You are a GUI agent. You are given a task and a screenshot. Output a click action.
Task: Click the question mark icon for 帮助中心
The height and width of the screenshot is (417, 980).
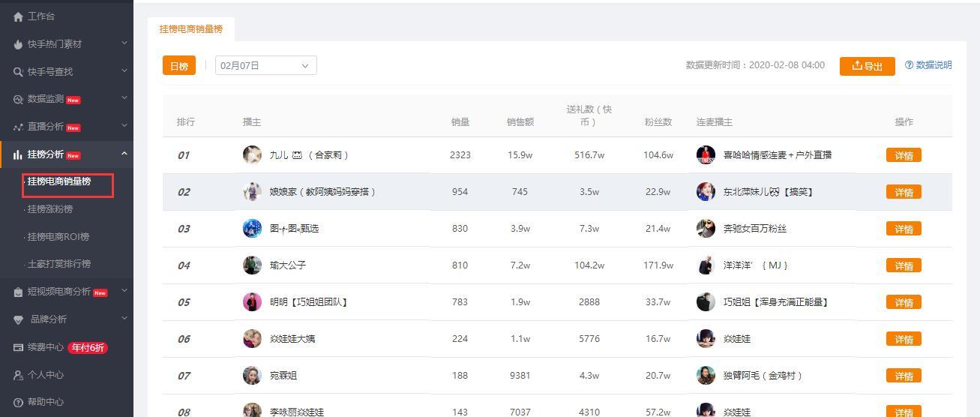coord(18,403)
